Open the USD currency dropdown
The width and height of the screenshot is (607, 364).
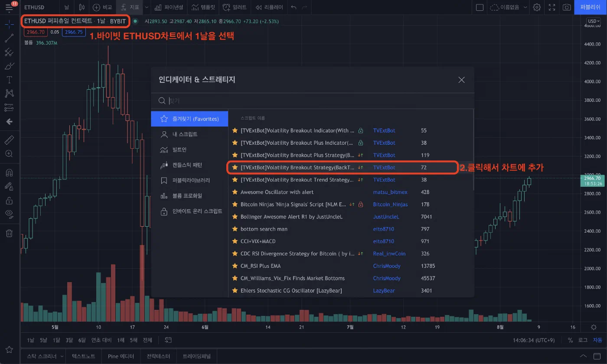coord(593,21)
